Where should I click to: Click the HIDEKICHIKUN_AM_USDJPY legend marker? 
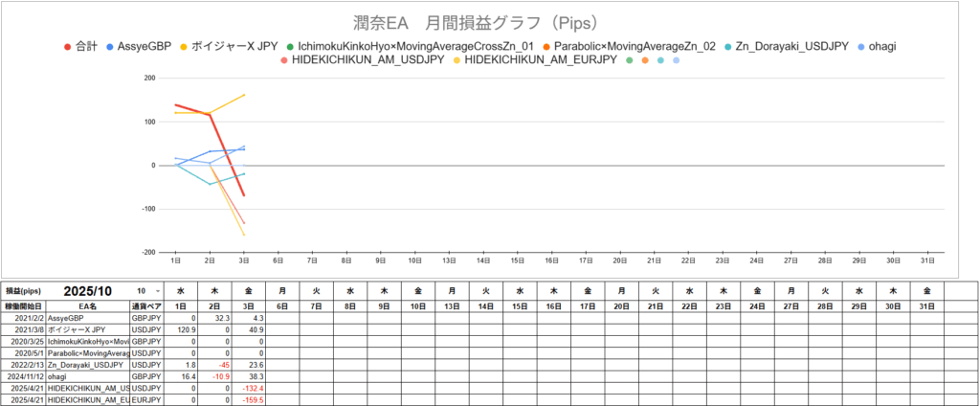[x=284, y=61]
